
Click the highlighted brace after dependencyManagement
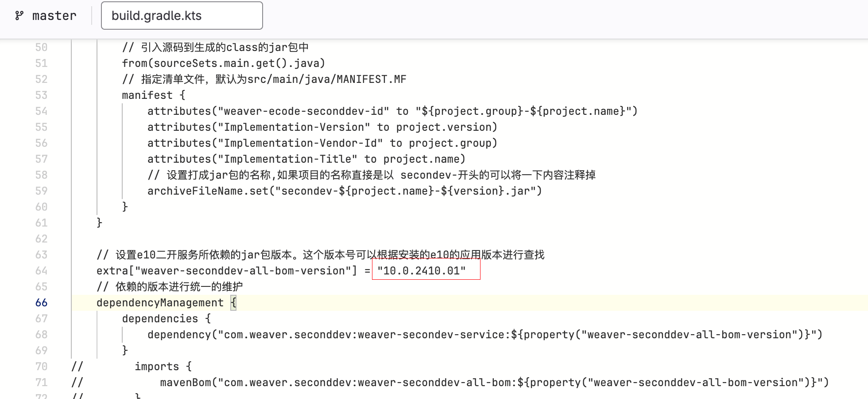(x=233, y=303)
